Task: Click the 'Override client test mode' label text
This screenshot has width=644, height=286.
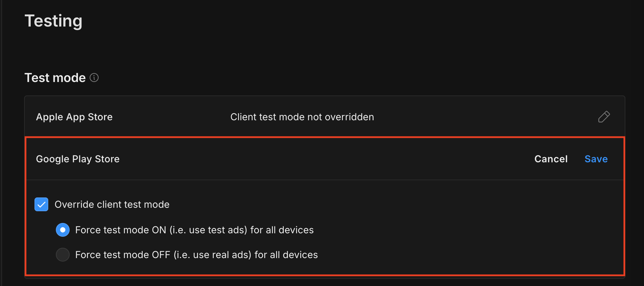Action: (112, 204)
